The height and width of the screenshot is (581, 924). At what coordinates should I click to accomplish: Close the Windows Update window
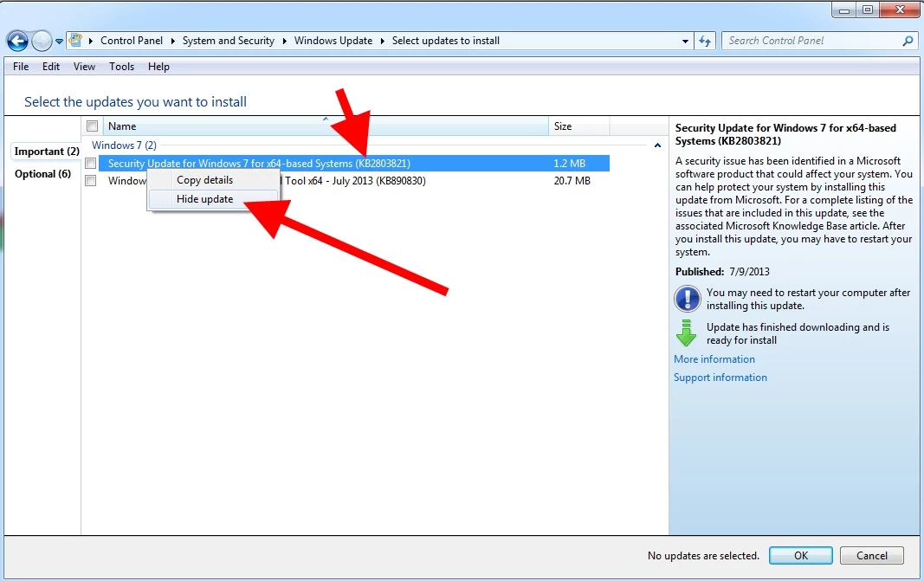[x=900, y=10]
